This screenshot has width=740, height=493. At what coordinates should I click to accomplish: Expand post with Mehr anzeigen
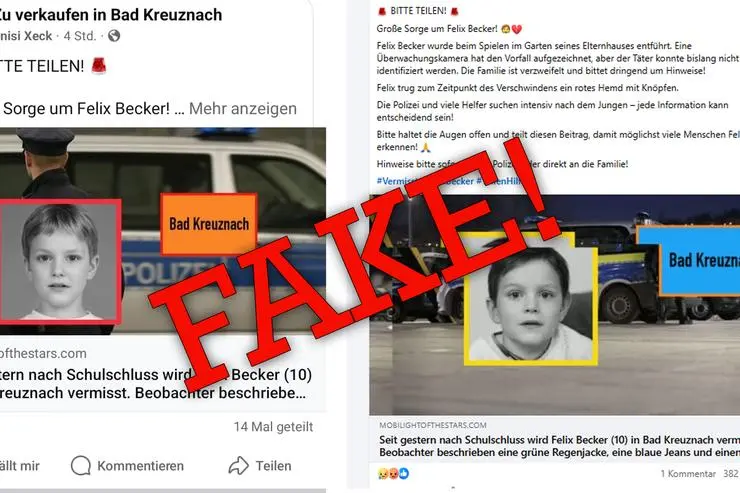tap(243, 109)
